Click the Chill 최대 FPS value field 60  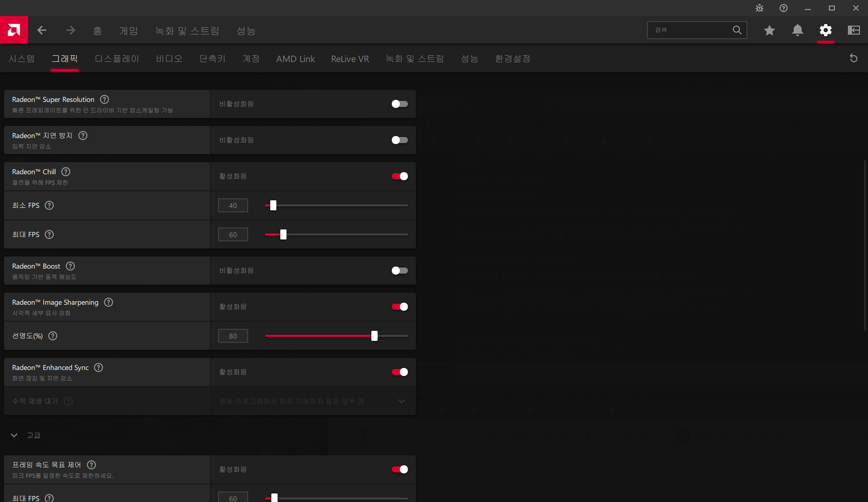click(233, 234)
